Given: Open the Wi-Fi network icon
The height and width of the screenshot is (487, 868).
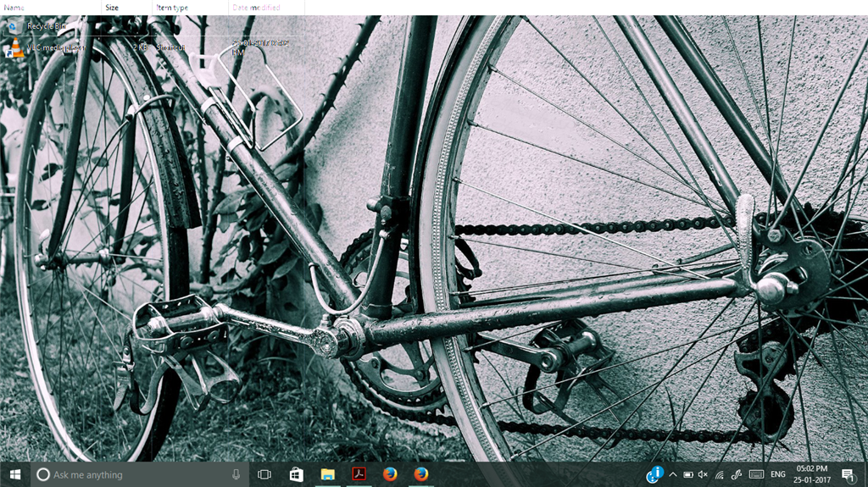Looking at the screenshot, I should pos(719,475).
